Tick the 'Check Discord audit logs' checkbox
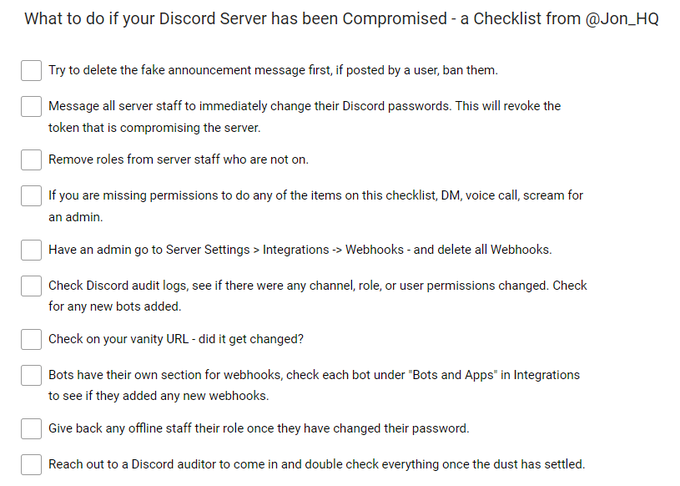Screen dimensions: 680x486 pos(31,286)
